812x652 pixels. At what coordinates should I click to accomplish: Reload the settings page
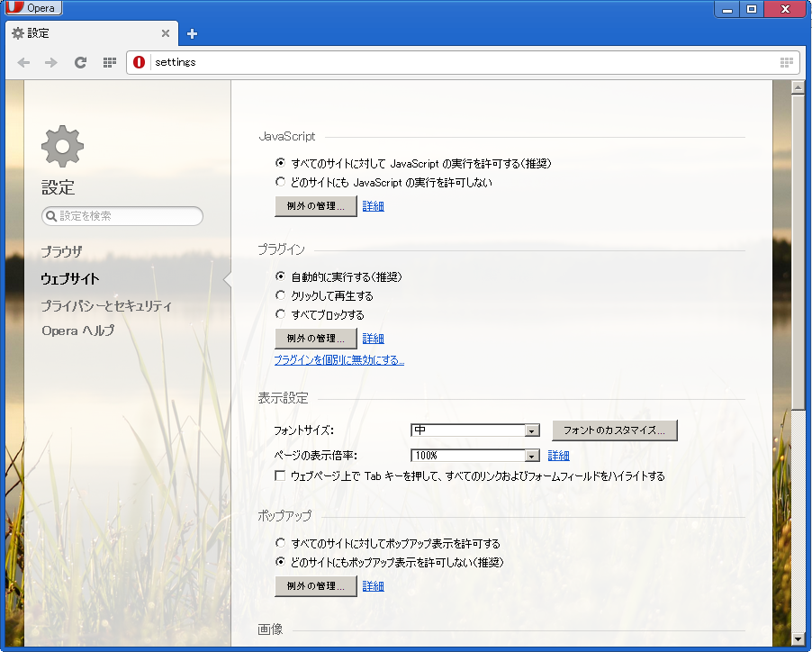tap(80, 63)
